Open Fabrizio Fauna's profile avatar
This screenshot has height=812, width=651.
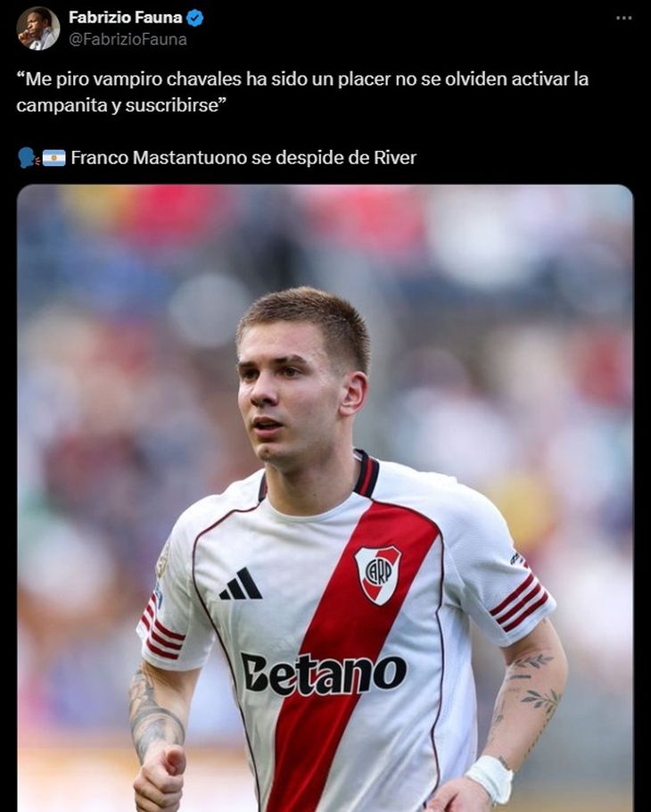click(x=37, y=29)
